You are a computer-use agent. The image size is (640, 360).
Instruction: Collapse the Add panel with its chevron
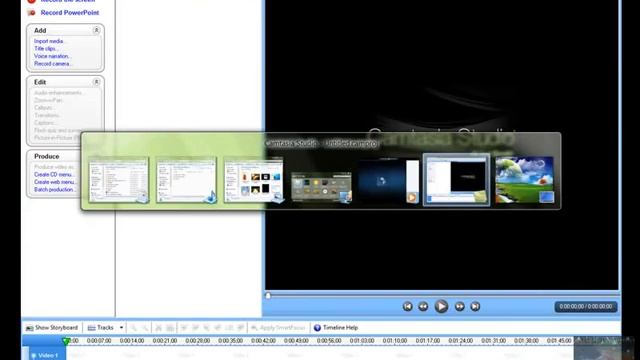(x=96, y=30)
